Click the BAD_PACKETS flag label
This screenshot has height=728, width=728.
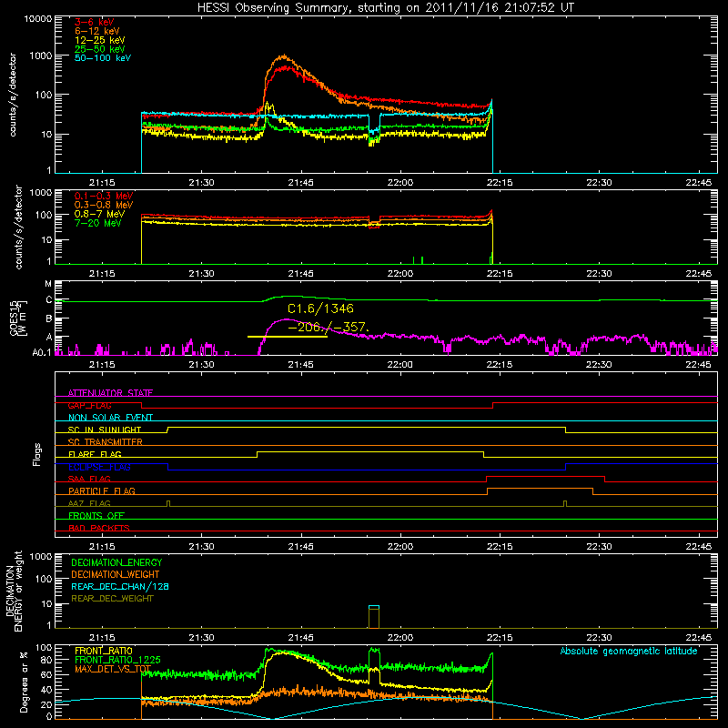(x=99, y=528)
